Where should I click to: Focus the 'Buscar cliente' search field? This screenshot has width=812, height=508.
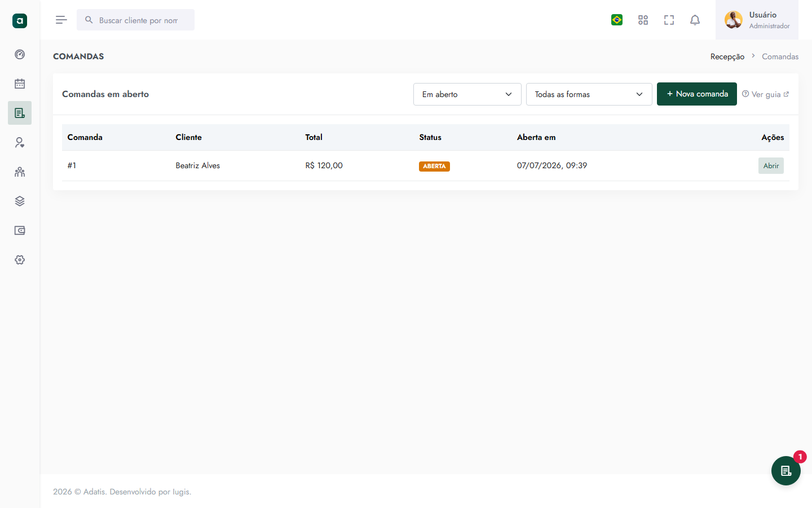click(135, 20)
